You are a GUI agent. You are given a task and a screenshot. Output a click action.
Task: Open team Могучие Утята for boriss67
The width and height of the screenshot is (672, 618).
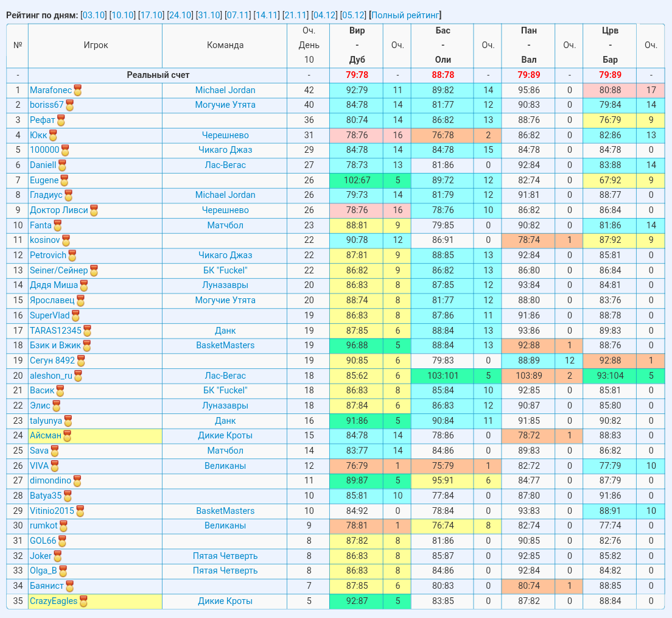point(225,105)
